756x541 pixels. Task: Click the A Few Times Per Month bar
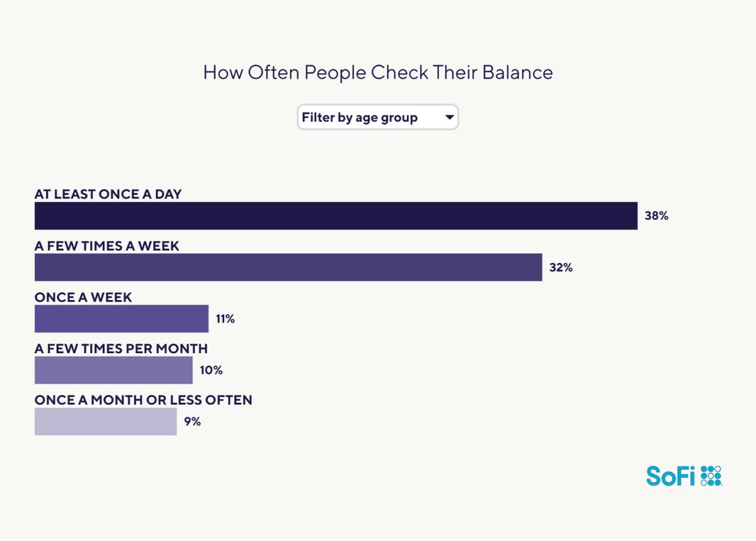pyautogui.click(x=113, y=370)
